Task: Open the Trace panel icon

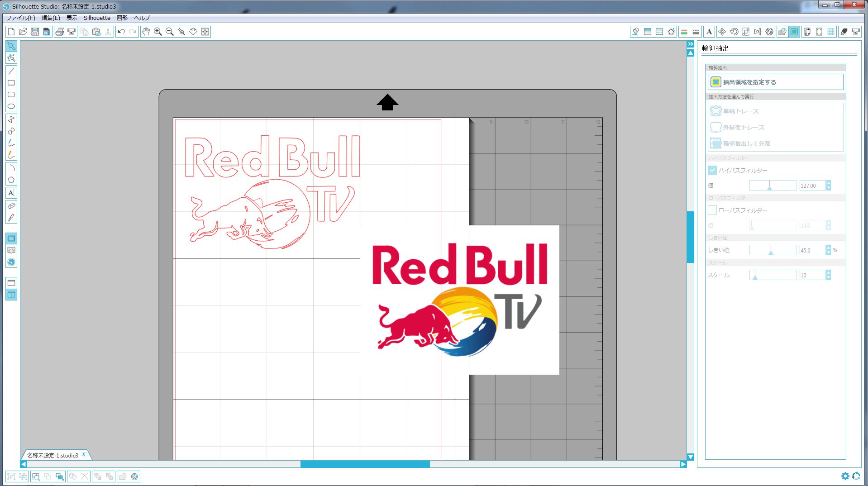Action: tap(794, 32)
